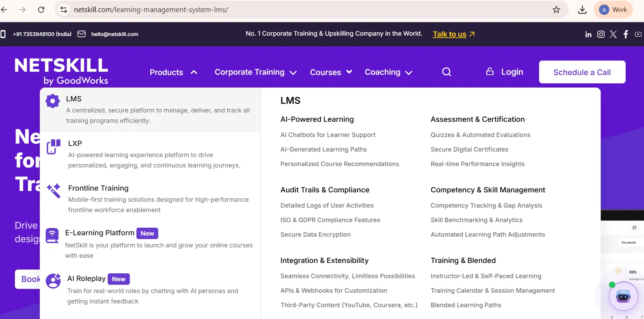Open the Work profile menu in browser

613,10
